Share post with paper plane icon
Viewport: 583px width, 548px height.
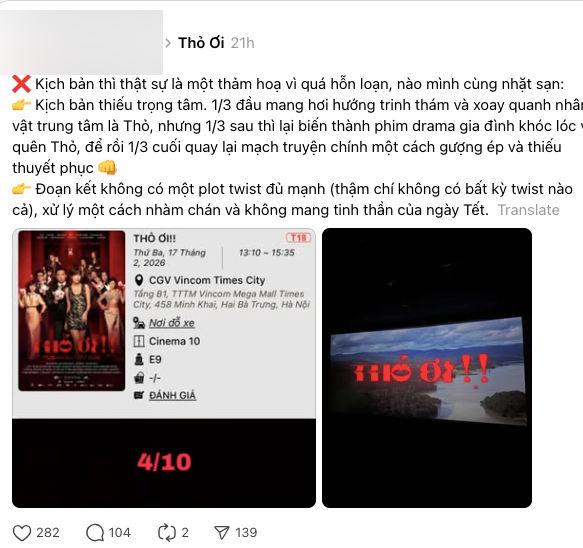coord(222,532)
